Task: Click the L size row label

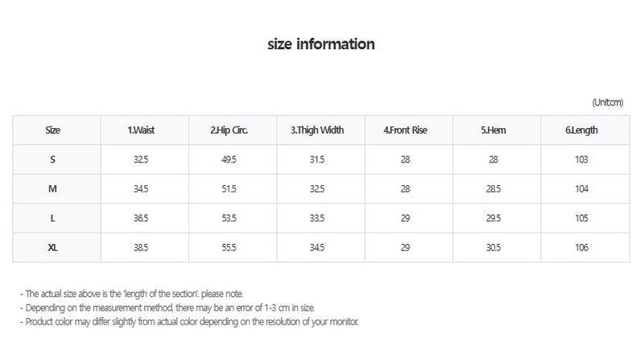Action: pos(52,218)
